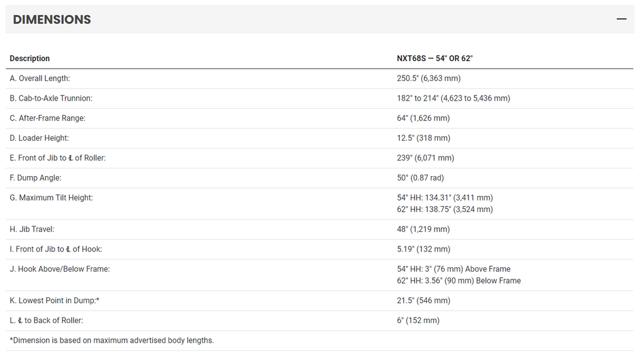Click the value 239" (6,071 mm)
Screen dimensions: 644x359
426,158
